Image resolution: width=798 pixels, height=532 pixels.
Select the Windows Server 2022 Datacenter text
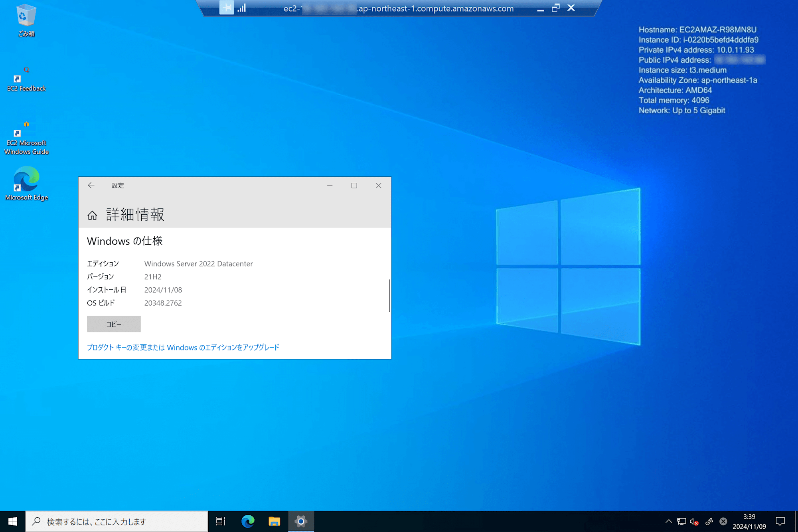click(199, 264)
